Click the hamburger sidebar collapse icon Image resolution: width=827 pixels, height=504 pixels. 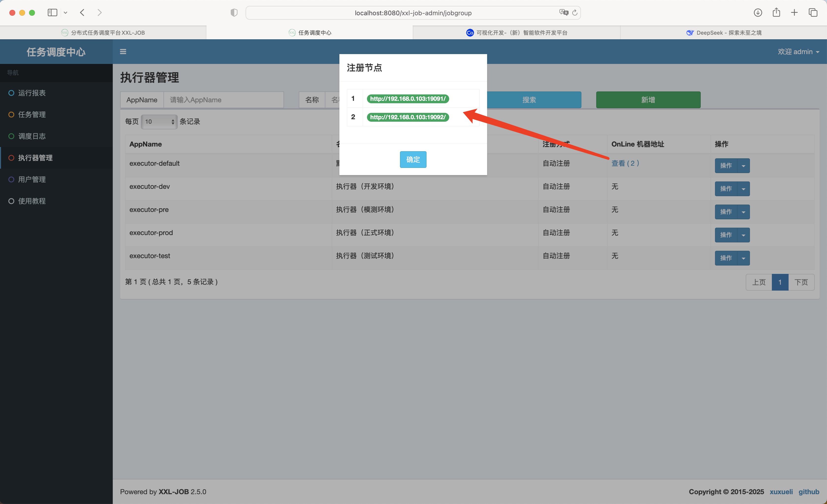[123, 52]
